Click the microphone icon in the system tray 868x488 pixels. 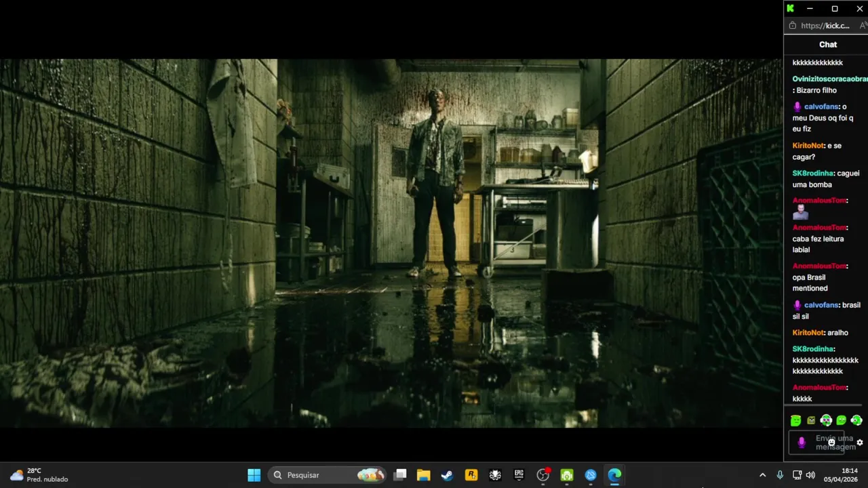(x=780, y=475)
